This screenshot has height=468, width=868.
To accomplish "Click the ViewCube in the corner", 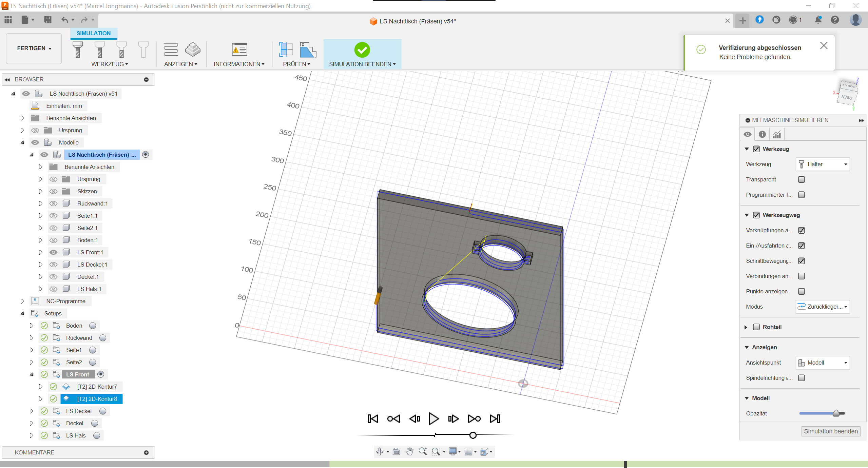I will [x=847, y=92].
